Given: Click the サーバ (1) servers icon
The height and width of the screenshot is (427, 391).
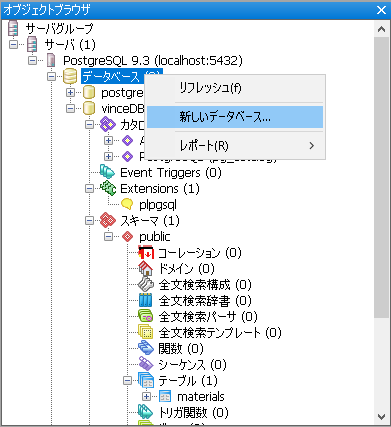Looking at the screenshot, I should point(32,44).
